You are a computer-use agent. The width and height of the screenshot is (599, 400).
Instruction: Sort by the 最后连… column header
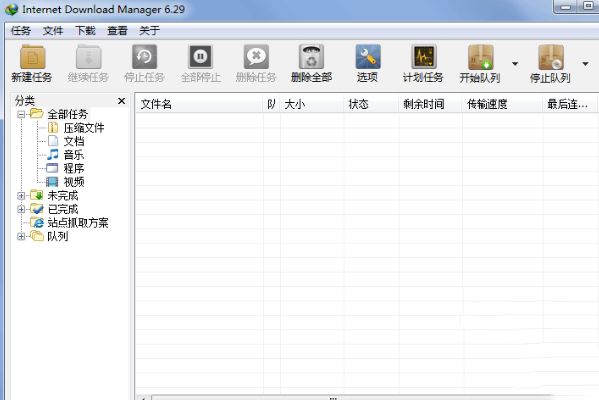(x=570, y=104)
